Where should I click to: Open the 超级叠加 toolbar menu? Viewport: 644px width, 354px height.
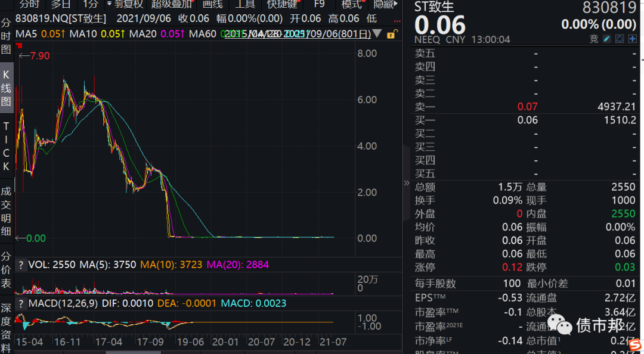click(x=172, y=4)
